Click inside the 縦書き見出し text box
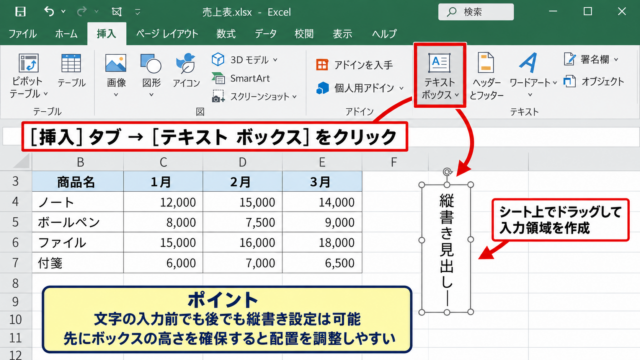640x360 pixels. [447, 249]
